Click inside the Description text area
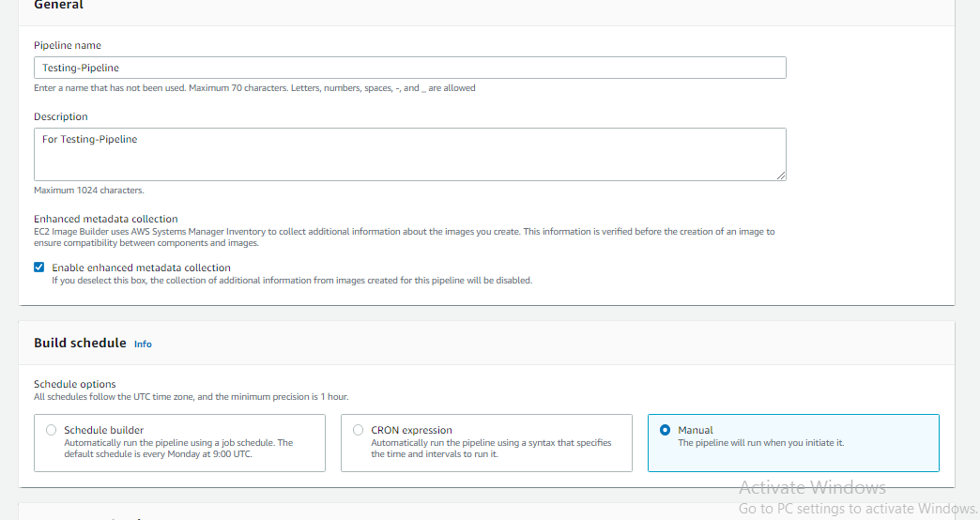This screenshot has width=980, height=520. coord(409,153)
